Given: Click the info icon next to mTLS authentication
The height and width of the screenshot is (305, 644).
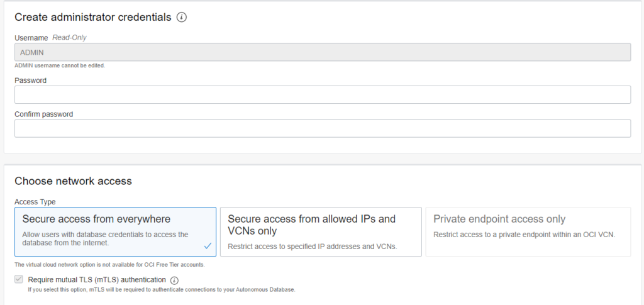Looking at the screenshot, I should [x=175, y=280].
